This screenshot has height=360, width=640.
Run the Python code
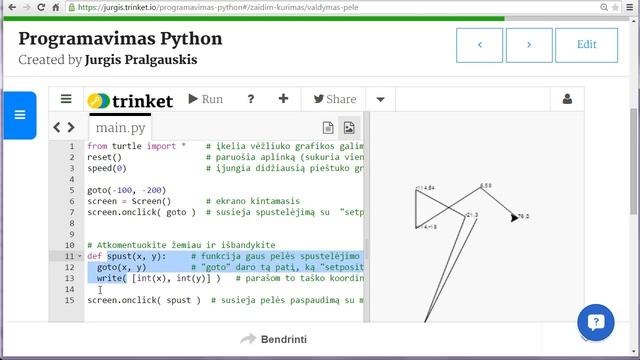click(206, 99)
